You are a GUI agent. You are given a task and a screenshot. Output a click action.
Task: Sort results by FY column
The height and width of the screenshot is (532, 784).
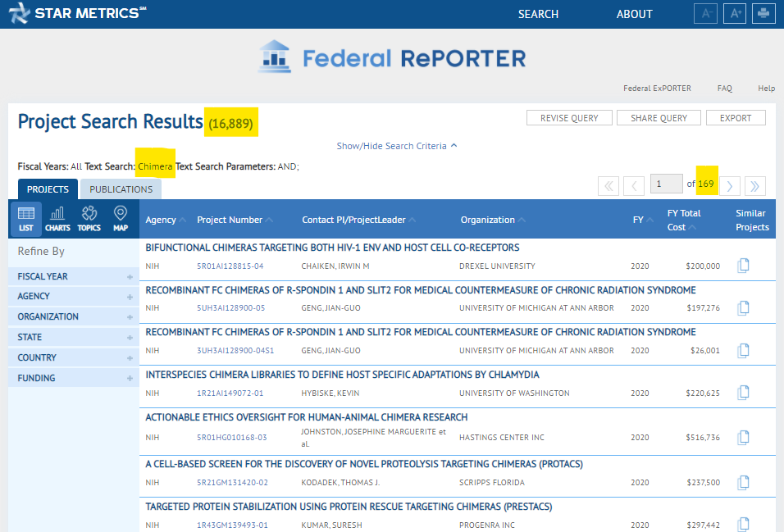point(642,220)
